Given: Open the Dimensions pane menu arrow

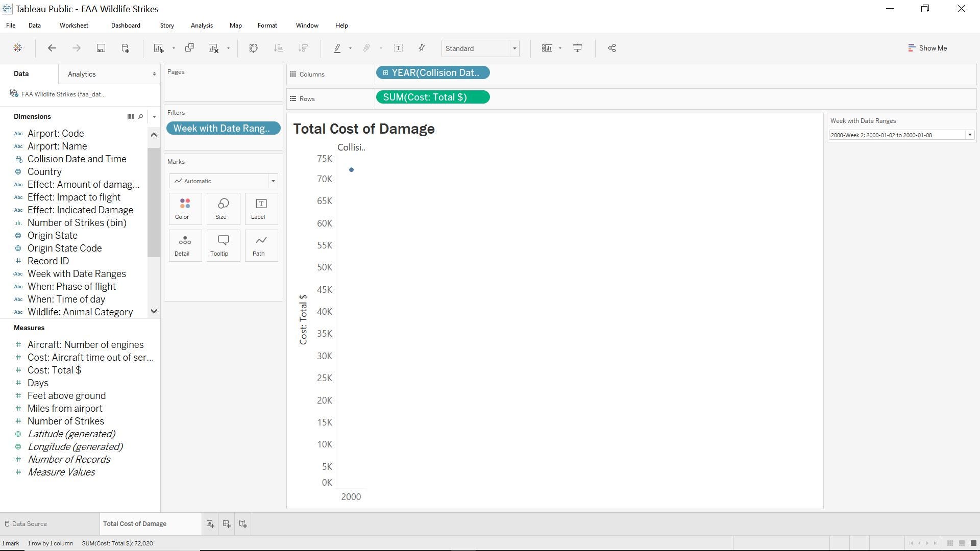Looking at the screenshot, I should 154,117.
